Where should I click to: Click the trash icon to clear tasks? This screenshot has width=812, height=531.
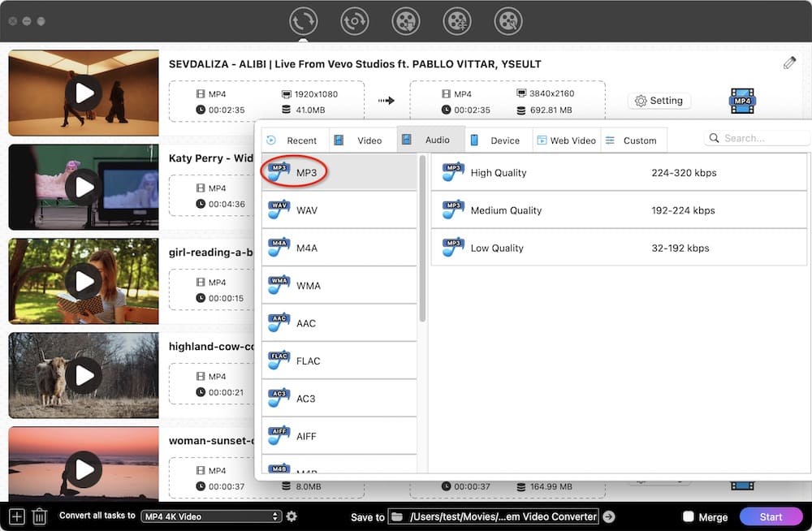39,516
